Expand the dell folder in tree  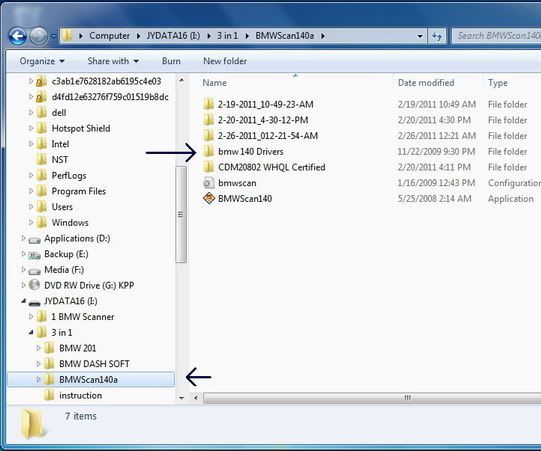31,112
